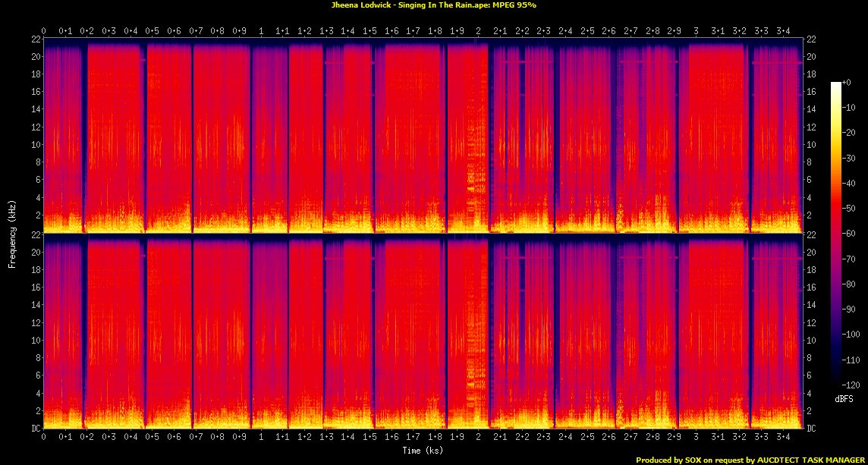Viewport: 868px width, 465px height.
Task: Click the dBFS label under color scale
Action: pyautogui.click(x=844, y=397)
